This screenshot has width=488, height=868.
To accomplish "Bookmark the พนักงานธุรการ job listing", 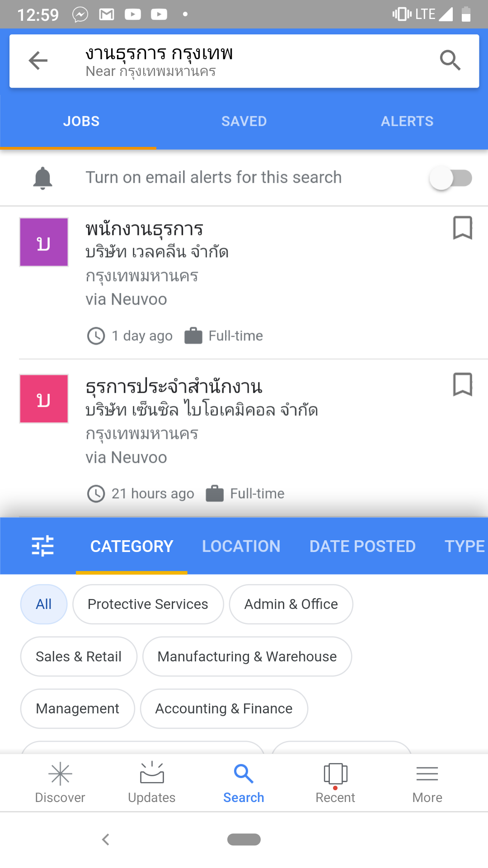I will click(x=462, y=227).
